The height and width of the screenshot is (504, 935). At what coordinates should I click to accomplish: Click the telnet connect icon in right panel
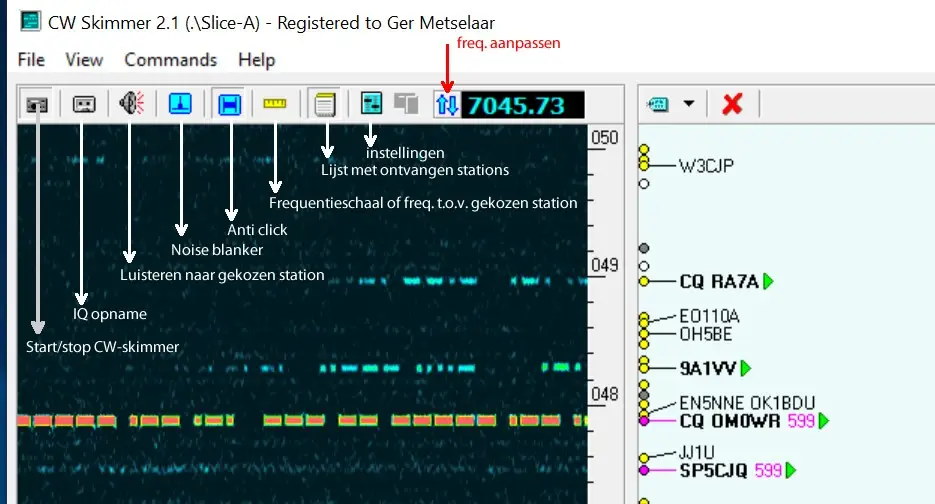point(658,104)
